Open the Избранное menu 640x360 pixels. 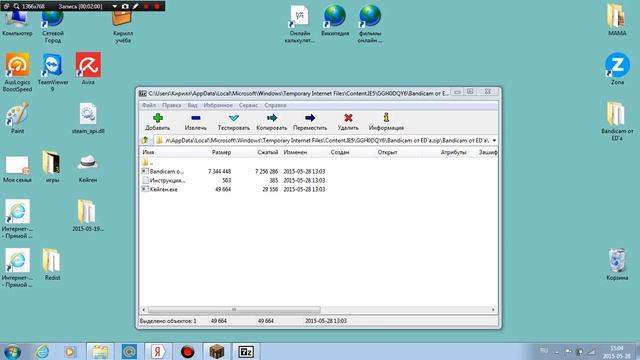[x=218, y=105]
